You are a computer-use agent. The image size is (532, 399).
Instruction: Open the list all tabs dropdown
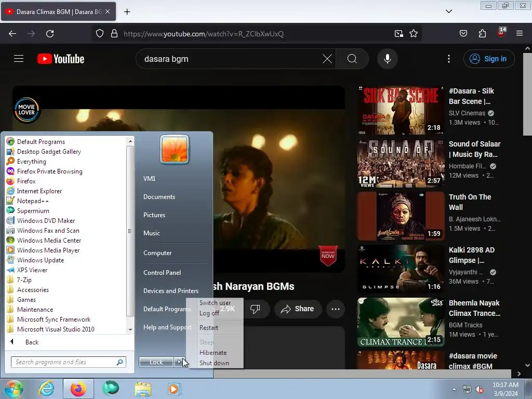[x=448, y=11]
